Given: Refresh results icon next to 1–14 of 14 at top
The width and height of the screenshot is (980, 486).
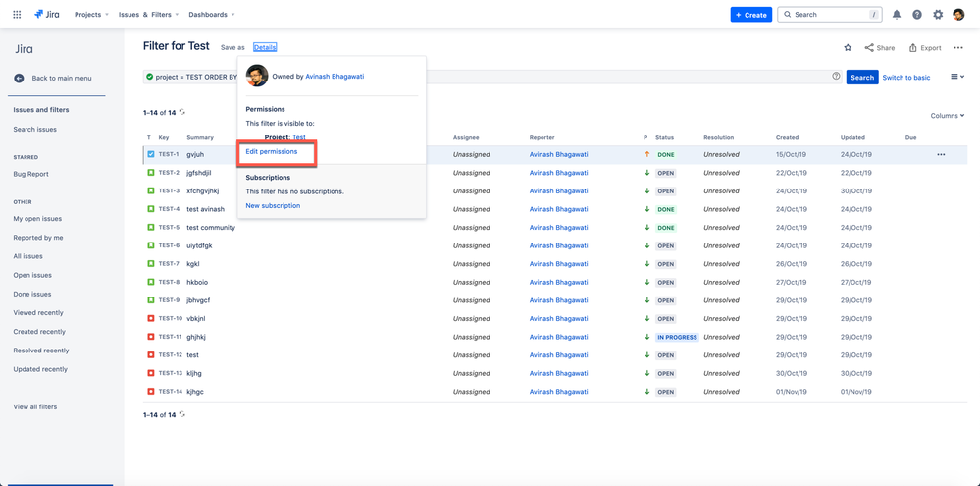Looking at the screenshot, I should click(x=182, y=113).
